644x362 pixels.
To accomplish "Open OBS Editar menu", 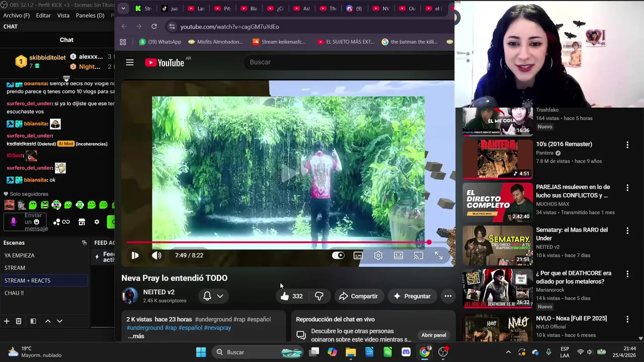I will 43,16.
